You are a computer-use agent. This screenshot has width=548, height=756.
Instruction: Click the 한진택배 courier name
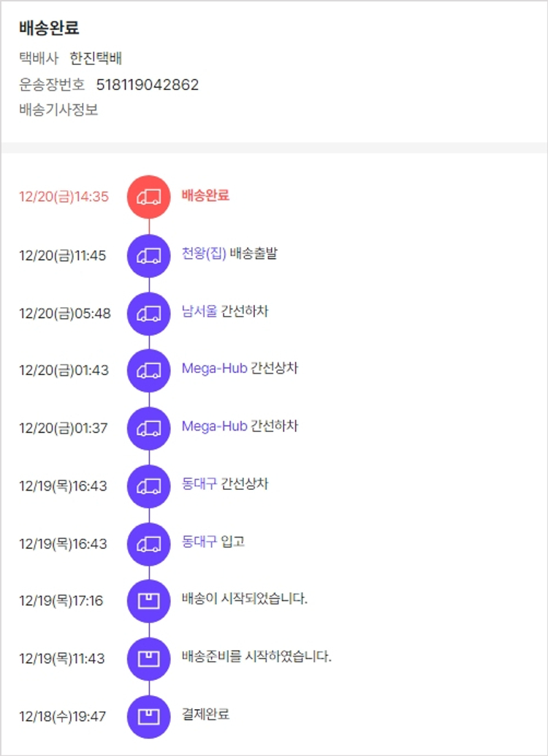96,59
